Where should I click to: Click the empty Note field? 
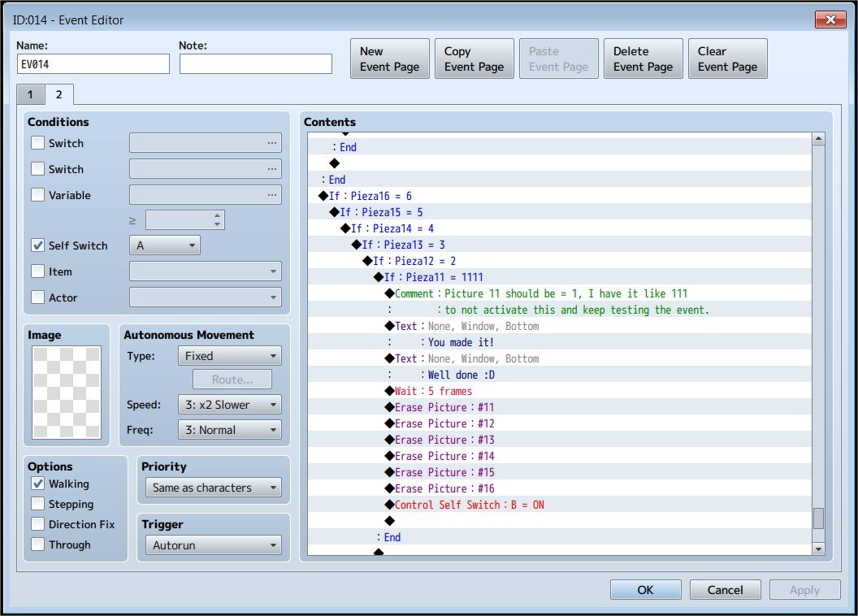(256, 64)
